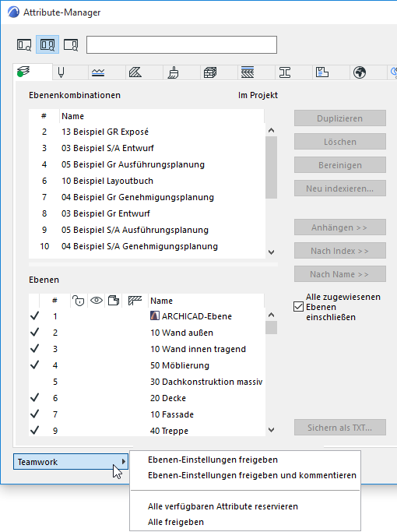Sort layers by visibility eye column header

point(97,301)
